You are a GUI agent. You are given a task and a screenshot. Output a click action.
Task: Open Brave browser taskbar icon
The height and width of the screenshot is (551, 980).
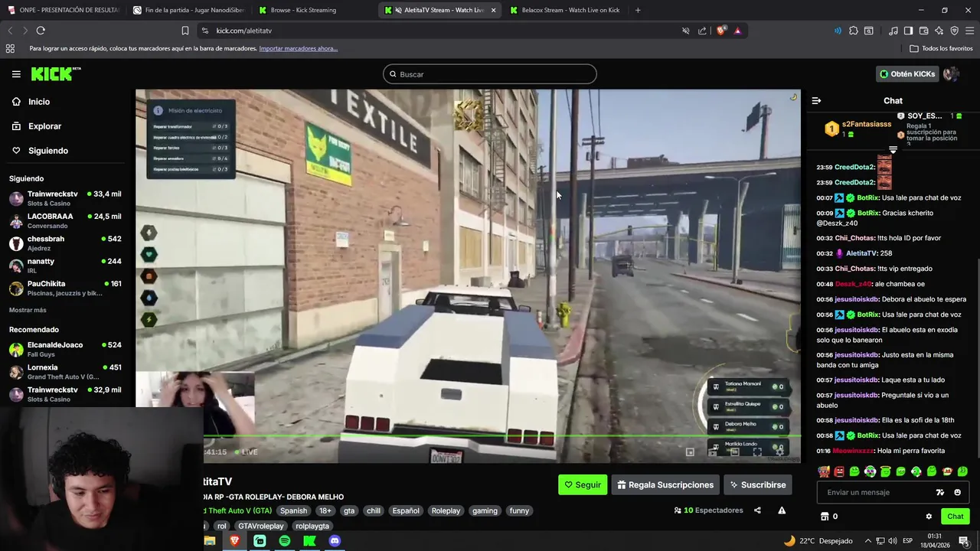click(235, 541)
